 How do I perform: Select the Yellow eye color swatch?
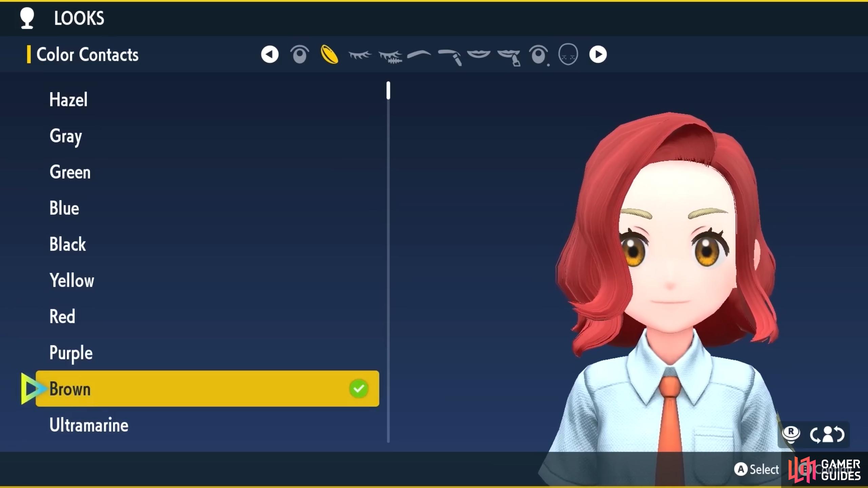click(x=72, y=280)
